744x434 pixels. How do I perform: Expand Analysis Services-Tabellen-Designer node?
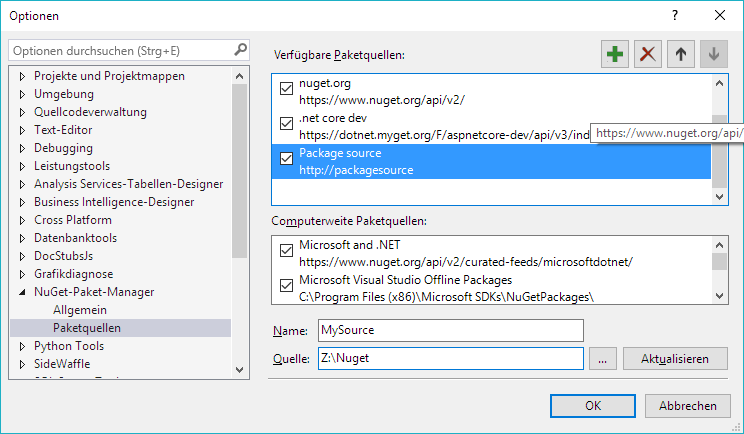(x=22, y=184)
